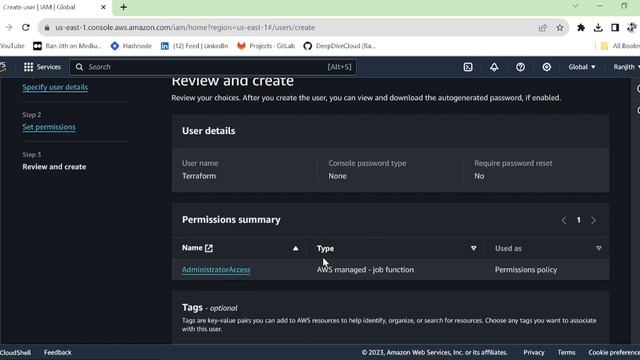Share page using address bar share icon
This screenshot has height=360, width=640.
pyautogui.click(x=542, y=27)
